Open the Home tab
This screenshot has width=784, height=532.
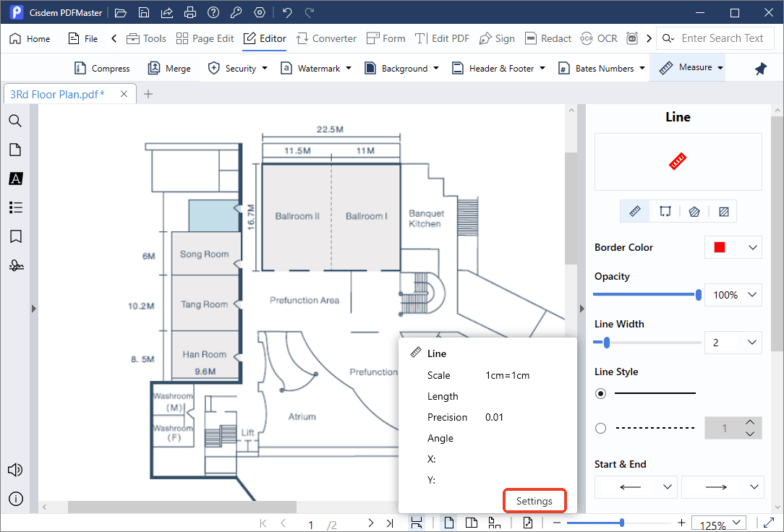(30, 38)
